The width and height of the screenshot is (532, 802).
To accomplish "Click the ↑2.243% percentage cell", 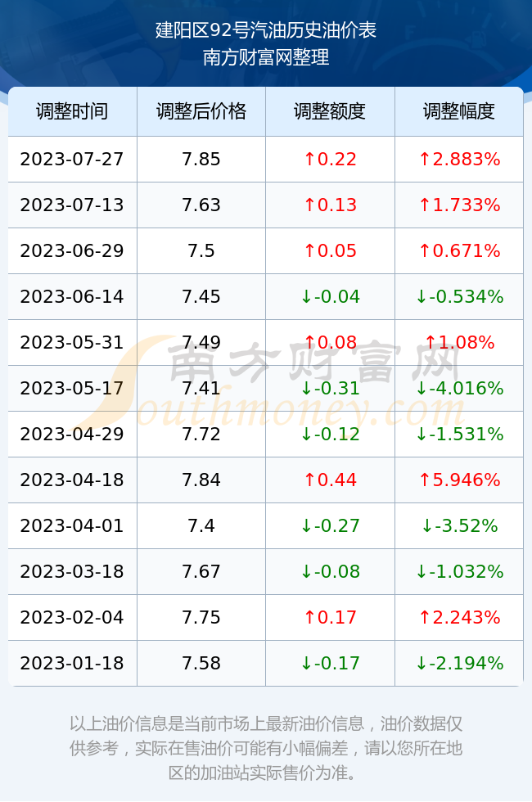I will click(459, 617).
